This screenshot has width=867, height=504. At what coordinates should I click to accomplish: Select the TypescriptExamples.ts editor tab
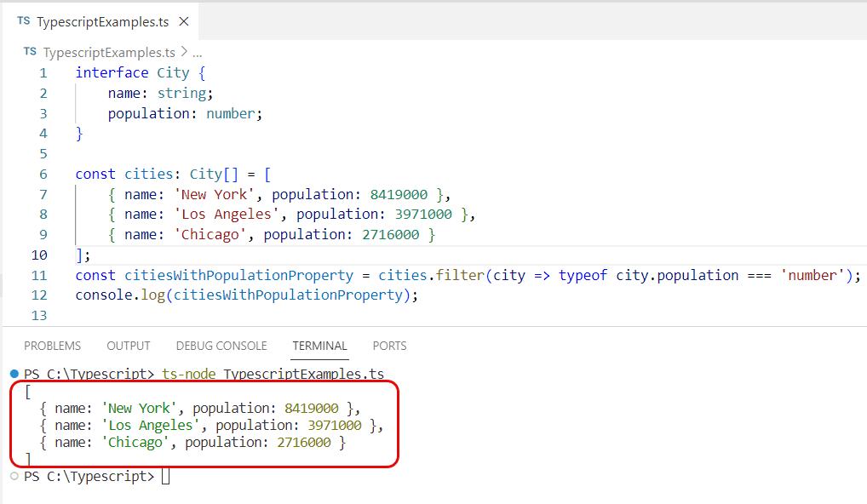point(100,21)
